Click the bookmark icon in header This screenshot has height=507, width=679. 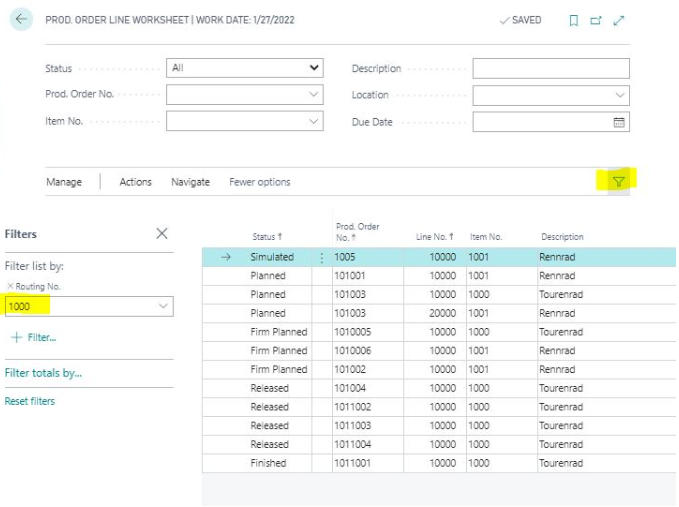[574, 20]
